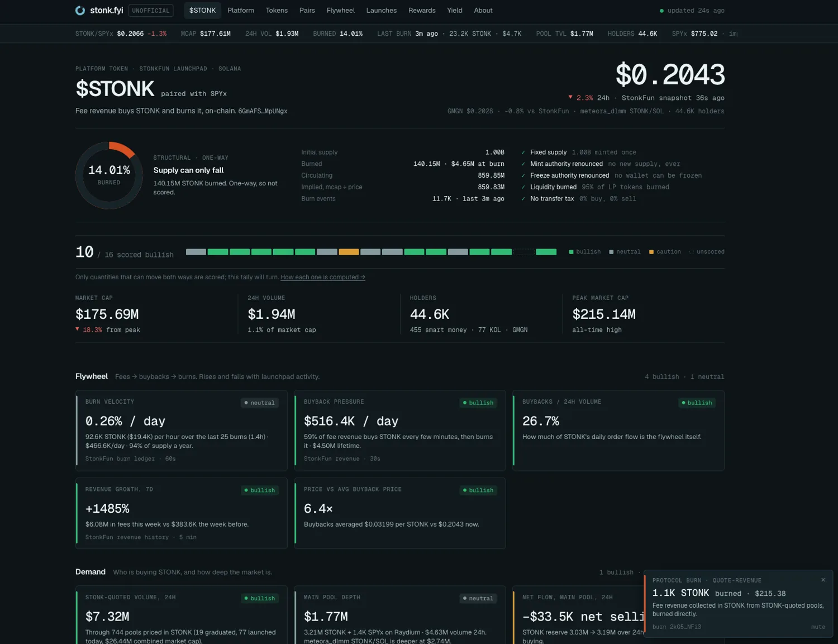Click the stonk.fyi logo icon
This screenshot has height=644, width=838.
click(x=80, y=11)
